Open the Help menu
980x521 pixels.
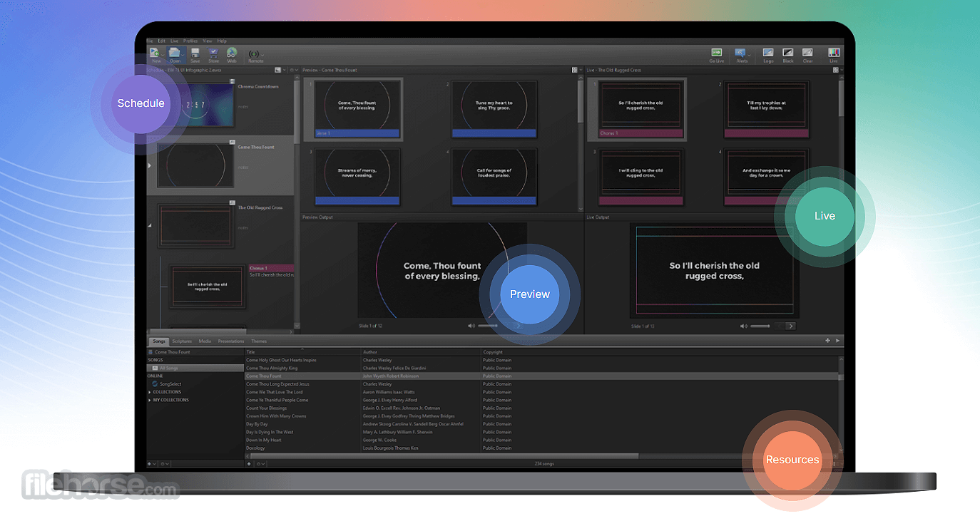pyautogui.click(x=222, y=41)
